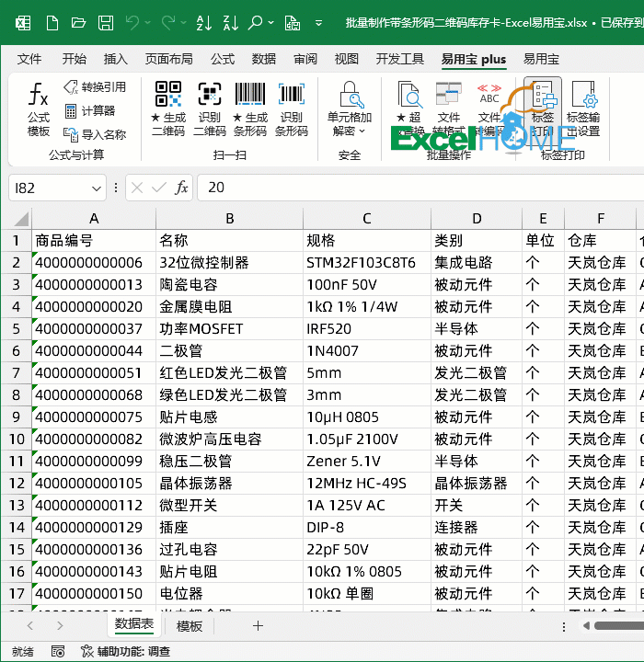Customize the quick access toolbar

[x=318, y=23]
